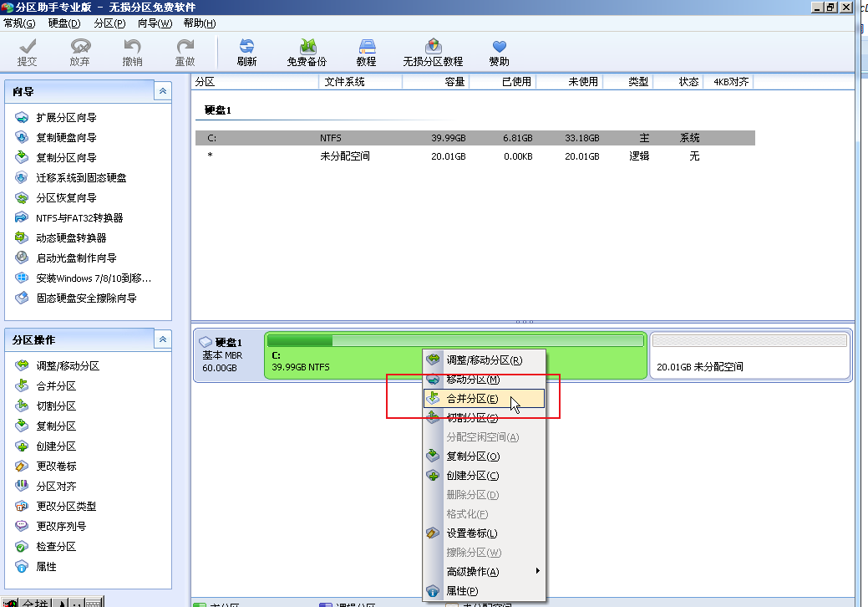This screenshot has width=868, height=607.
Task: Open 免费备份 backup tool icon
Action: (307, 48)
